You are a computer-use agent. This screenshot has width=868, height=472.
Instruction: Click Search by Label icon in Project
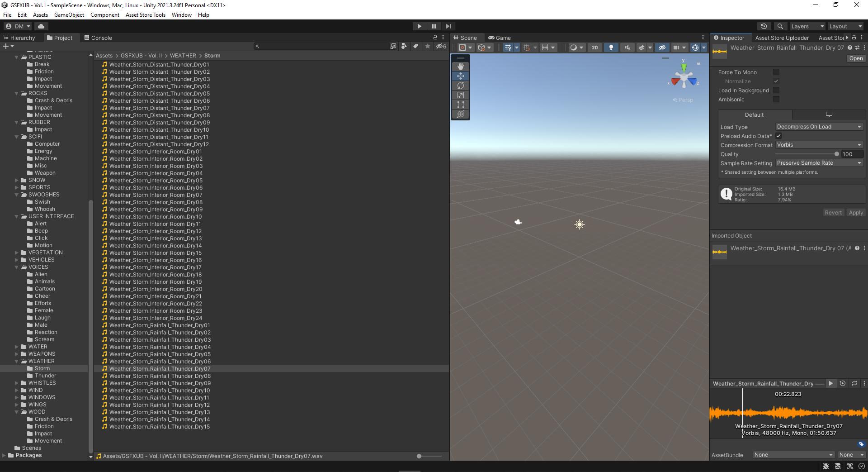point(415,46)
